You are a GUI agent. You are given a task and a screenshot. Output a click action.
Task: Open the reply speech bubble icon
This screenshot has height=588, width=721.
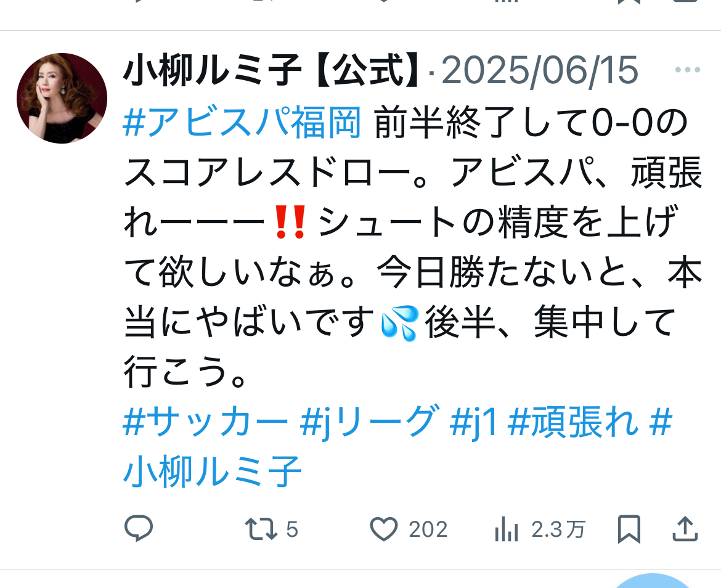click(139, 528)
